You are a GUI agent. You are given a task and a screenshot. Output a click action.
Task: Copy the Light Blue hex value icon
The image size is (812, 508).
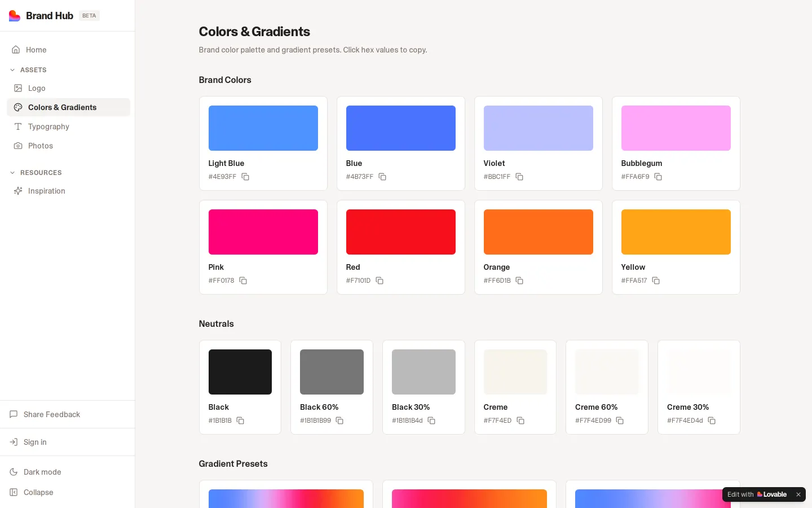[x=245, y=177]
